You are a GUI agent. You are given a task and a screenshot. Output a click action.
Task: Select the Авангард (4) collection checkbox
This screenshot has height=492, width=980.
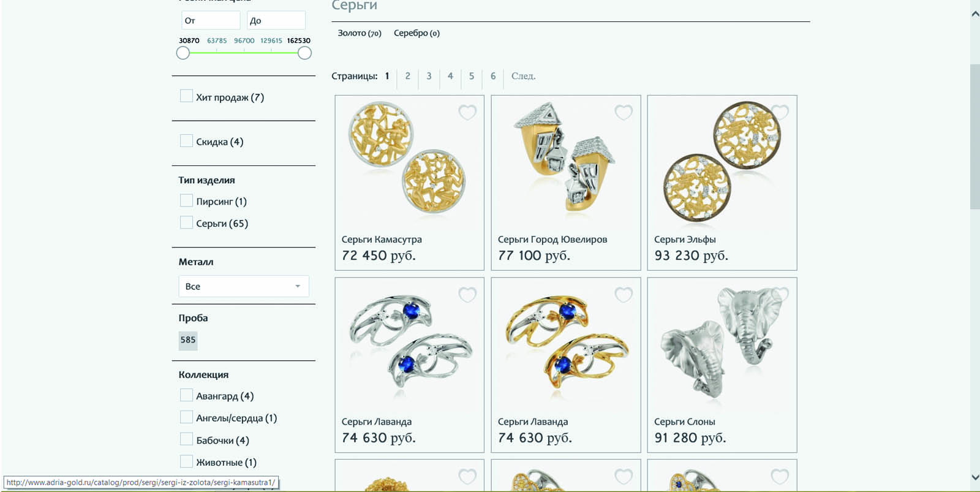point(186,395)
